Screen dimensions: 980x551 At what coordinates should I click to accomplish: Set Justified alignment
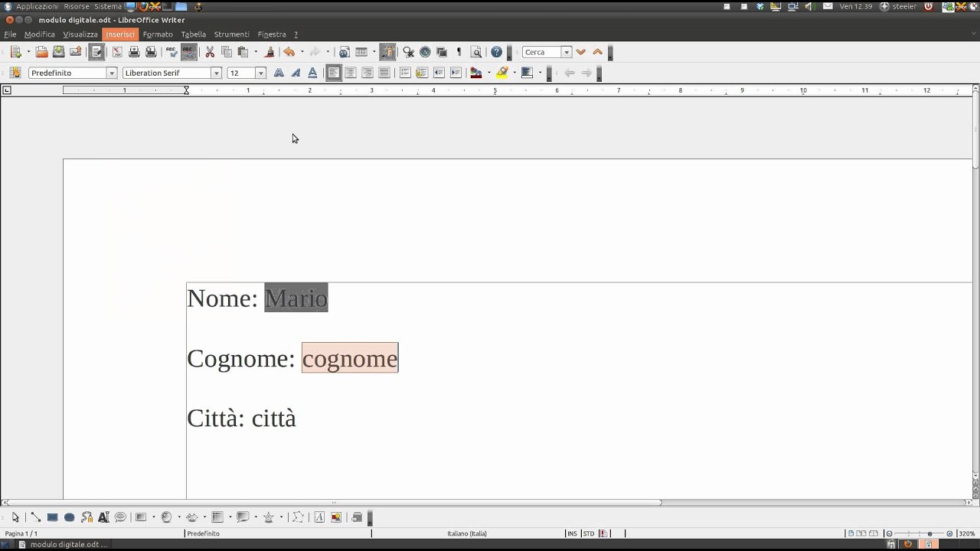pyautogui.click(x=384, y=73)
